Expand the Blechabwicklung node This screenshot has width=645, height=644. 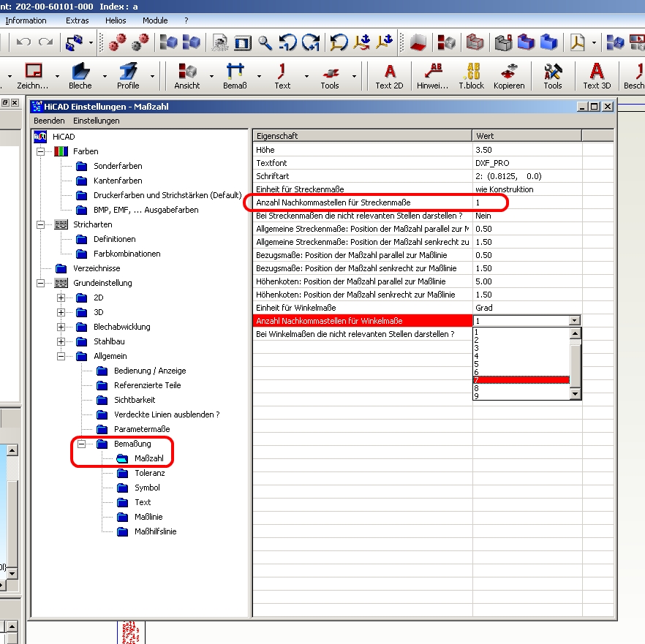coord(61,327)
